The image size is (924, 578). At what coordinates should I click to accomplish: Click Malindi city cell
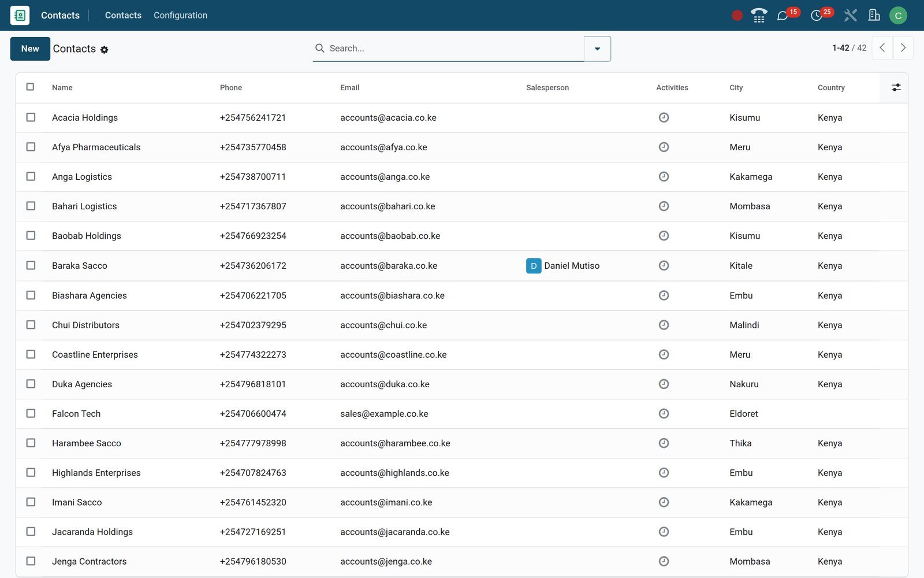[x=744, y=325]
